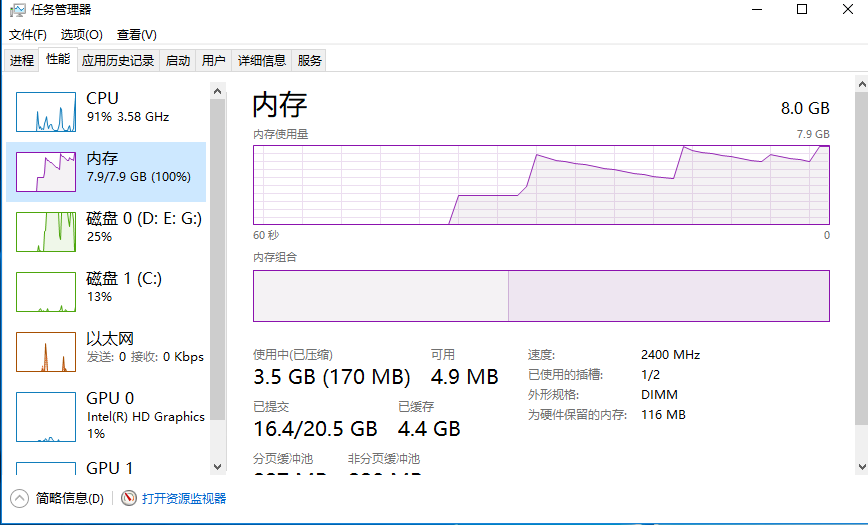Open the 选项(O) menu

81,35
